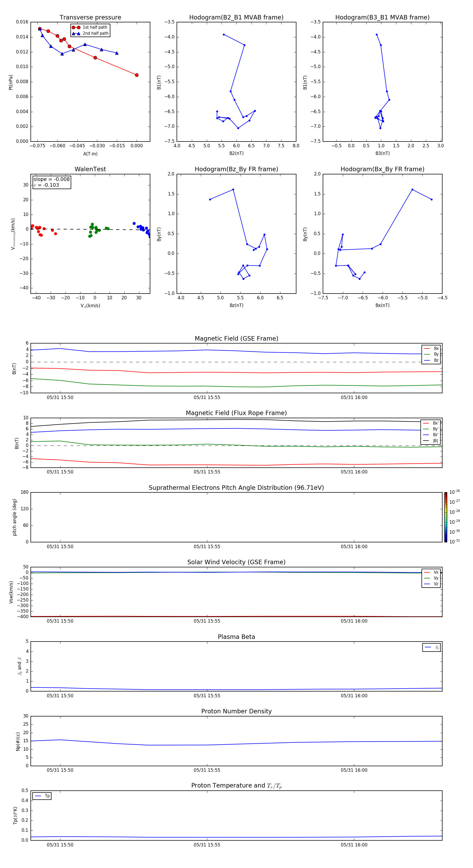This screenshot has width=473, height=868.
Task: Select the "1st half path" legend entry
Action: click(x=90, y=27)
